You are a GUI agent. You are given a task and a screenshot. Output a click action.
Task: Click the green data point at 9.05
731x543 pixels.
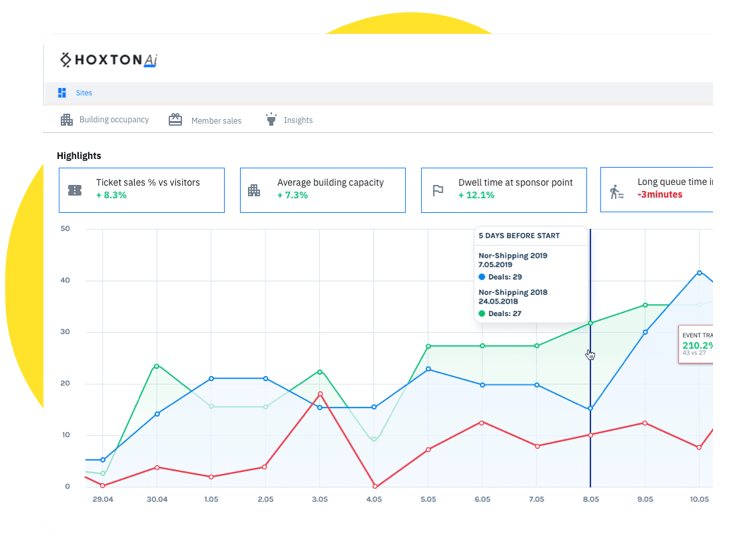[x=645, y=305]
